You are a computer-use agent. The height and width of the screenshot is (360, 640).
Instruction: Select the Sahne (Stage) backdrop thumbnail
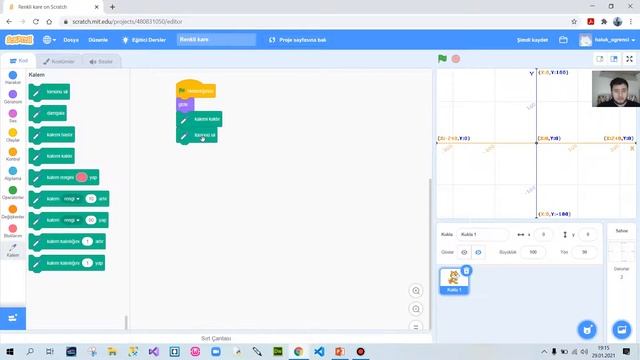(x=621, y=252)
